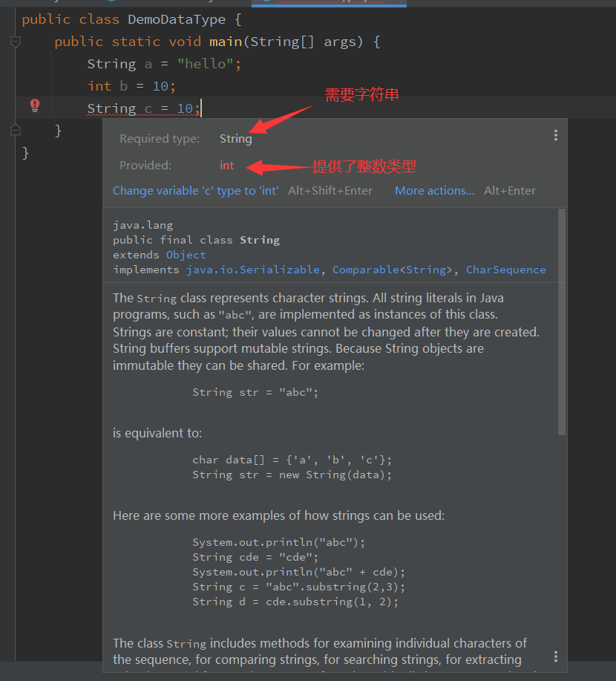616x681 pixels.
Task: Click the underlined String type of variable c
Action: (111, 108)
